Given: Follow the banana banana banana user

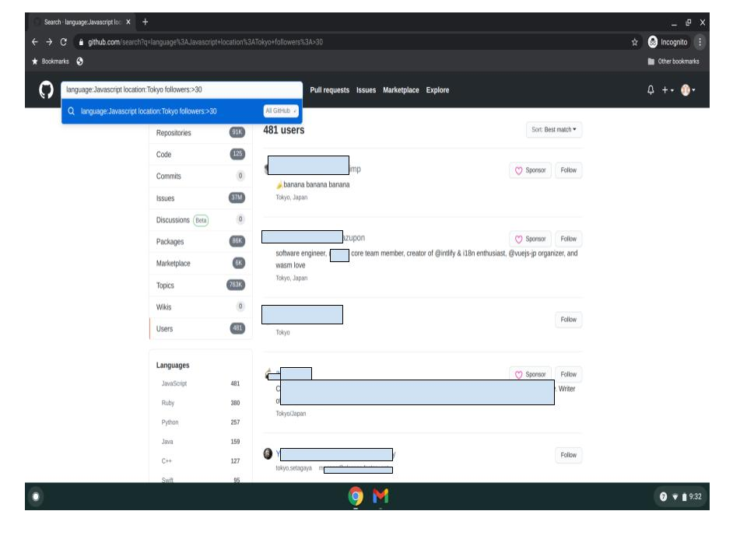Looking at the screenshot, I should [568, 170].
